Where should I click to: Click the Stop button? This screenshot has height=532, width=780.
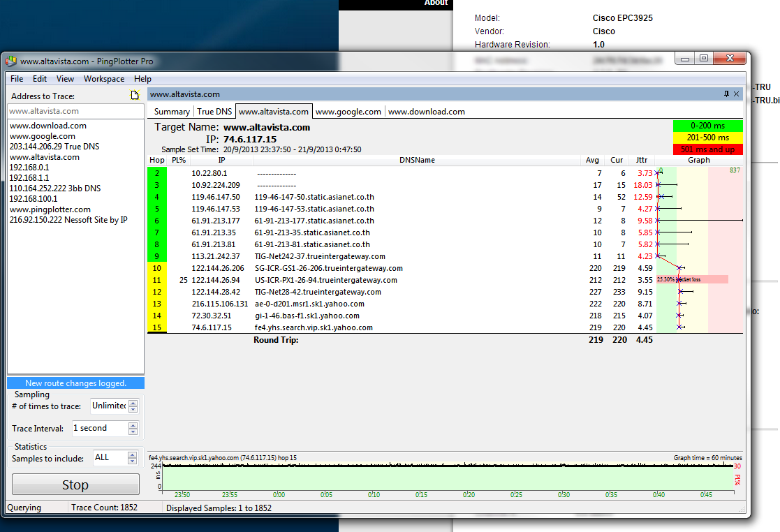(x=75, y=485)
